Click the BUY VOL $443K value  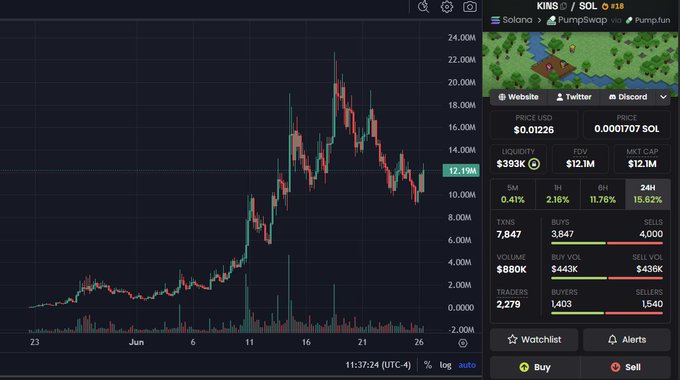(x=564, y=269)
